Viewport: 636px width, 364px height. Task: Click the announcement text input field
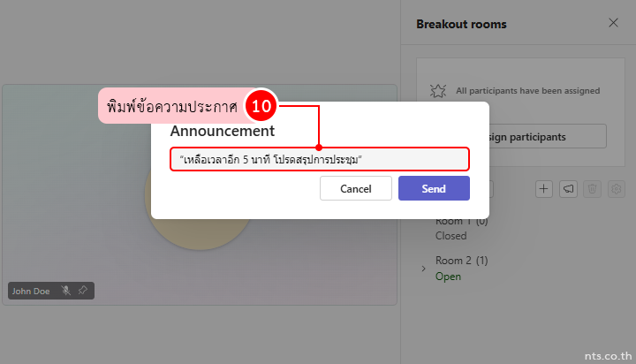point(320,159)
